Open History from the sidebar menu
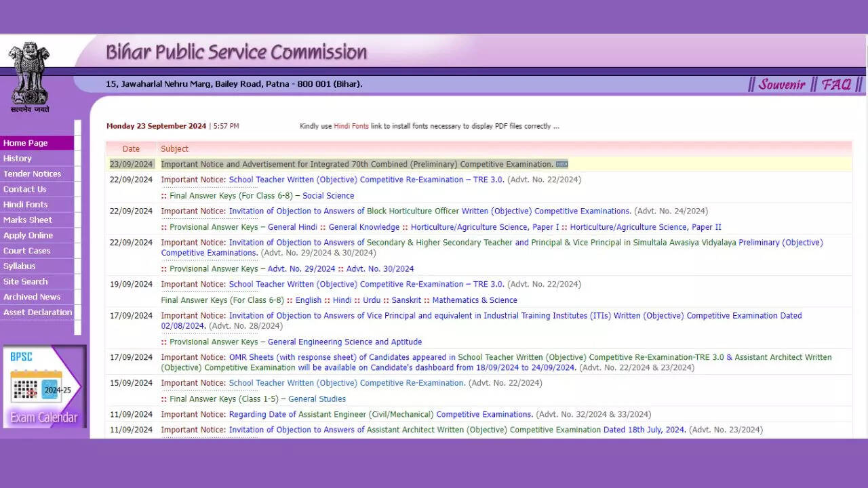This screenshot has width=868, height=488. click(18, 159)
